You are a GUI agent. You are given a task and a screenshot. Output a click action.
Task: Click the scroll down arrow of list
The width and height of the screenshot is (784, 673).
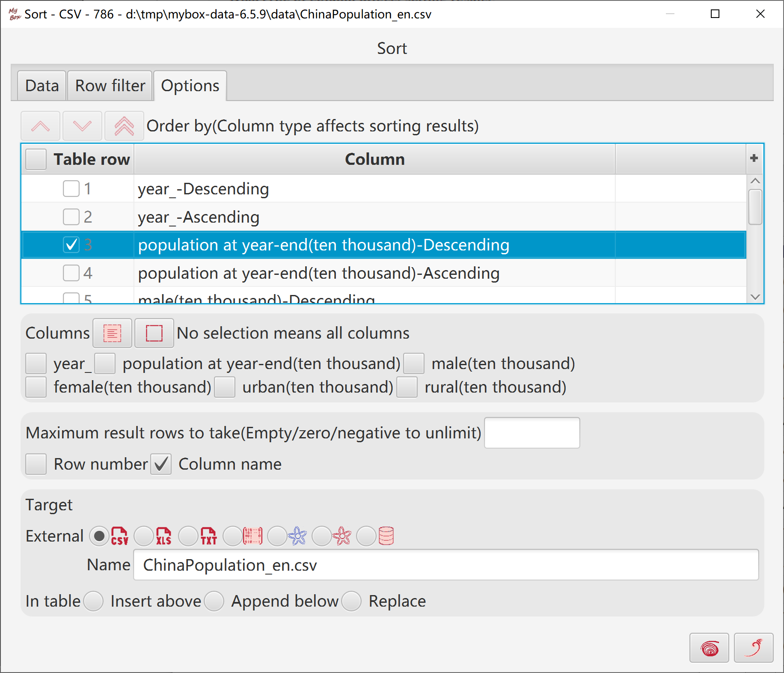pyautogui.click(x=755, y=297)
